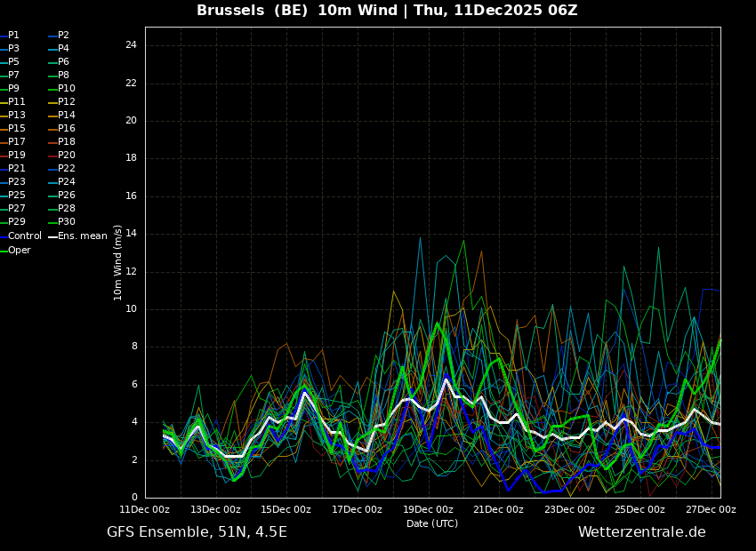Click the P1 legend entry
The image size is (756, 551).
click(x=10, y=36)
